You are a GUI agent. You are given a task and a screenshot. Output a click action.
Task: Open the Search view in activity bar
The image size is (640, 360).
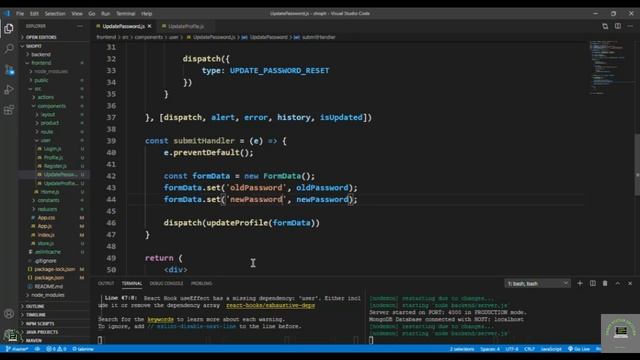[x=9, y=49]
